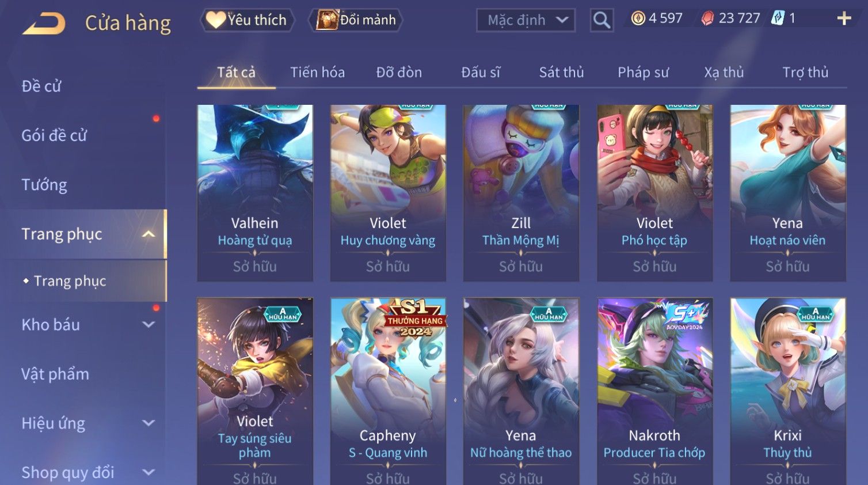Switch to the Sát thủ tab
868x485 pixels.
561,73
